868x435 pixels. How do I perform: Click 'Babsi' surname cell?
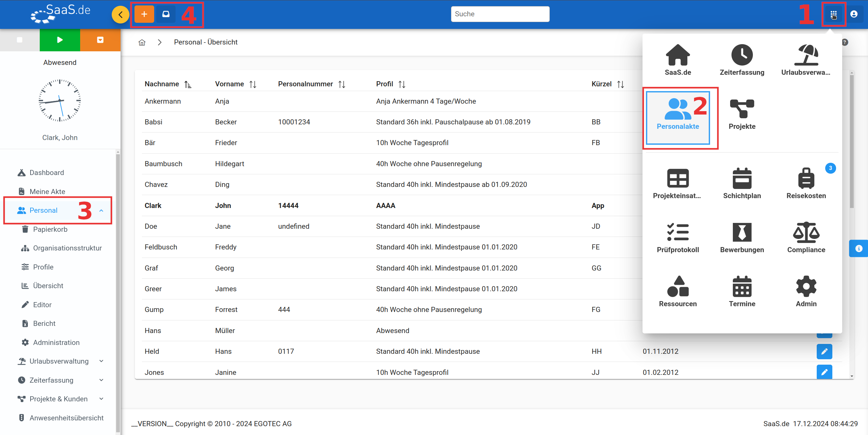153,122
